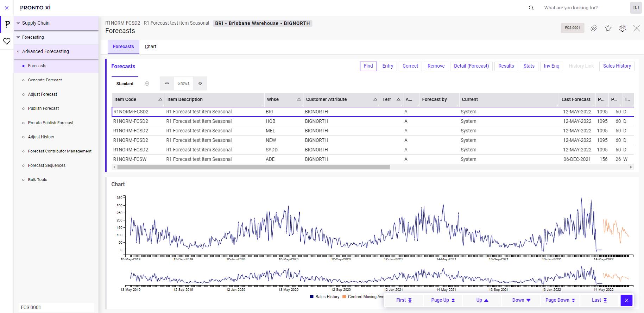Mark the page as favourite with the star icon
Image resolution: width=644 pixels, height=313 pixels.
tap(608, 28)
